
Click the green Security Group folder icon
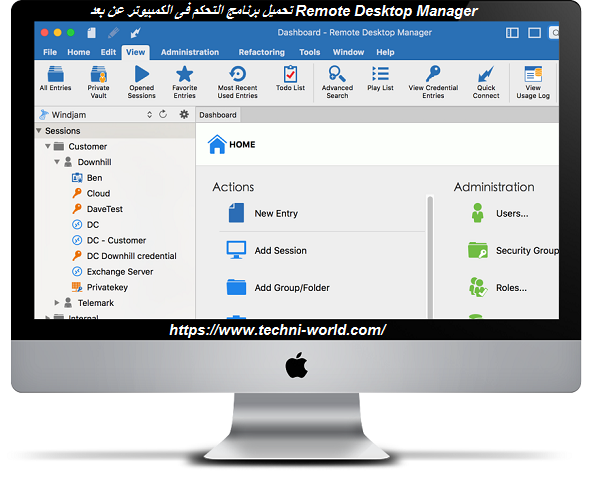coord(478,250)
